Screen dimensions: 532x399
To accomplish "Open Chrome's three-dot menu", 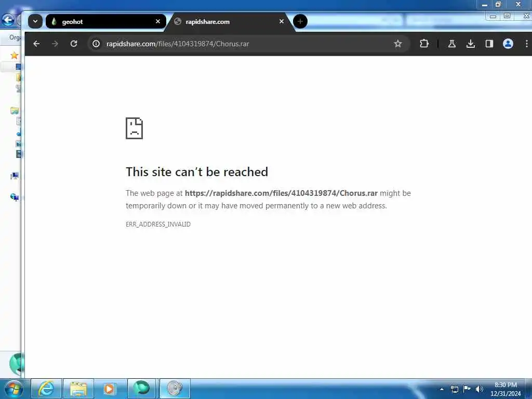I will 526,44.
